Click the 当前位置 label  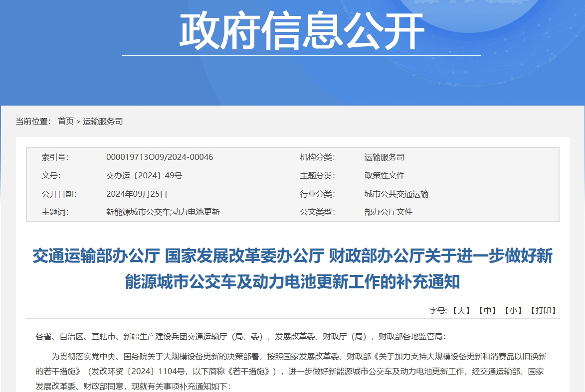(x=33, y=121)
